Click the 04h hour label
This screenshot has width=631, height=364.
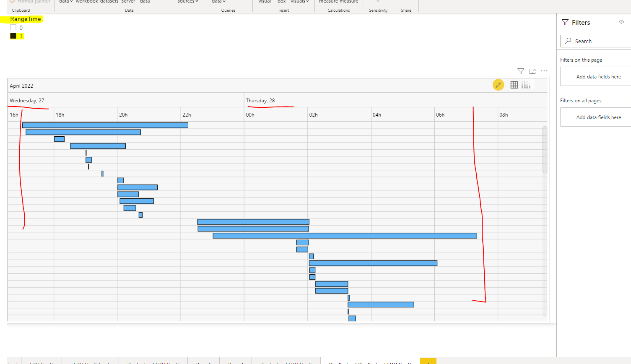pos(377,114)
